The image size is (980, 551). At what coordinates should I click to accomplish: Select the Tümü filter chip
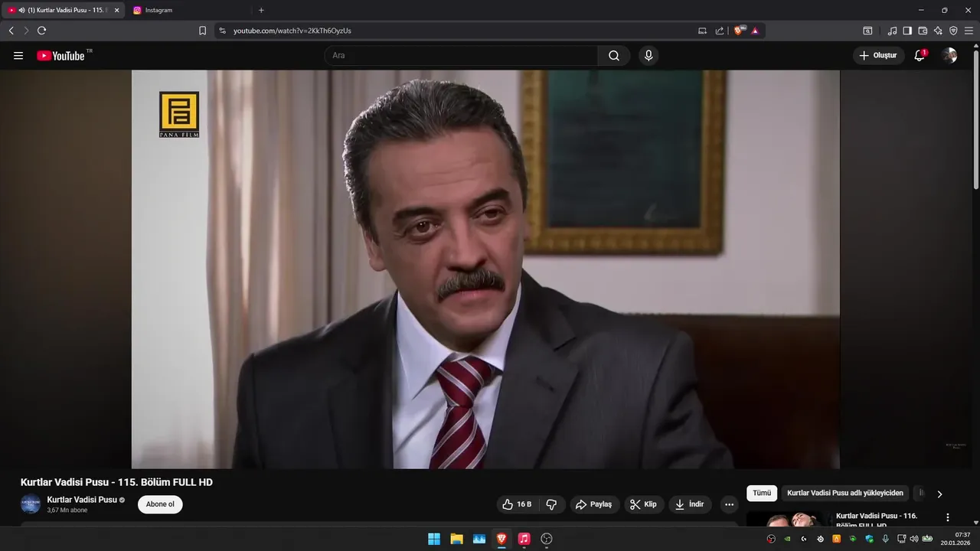click(x=762, y=494)
